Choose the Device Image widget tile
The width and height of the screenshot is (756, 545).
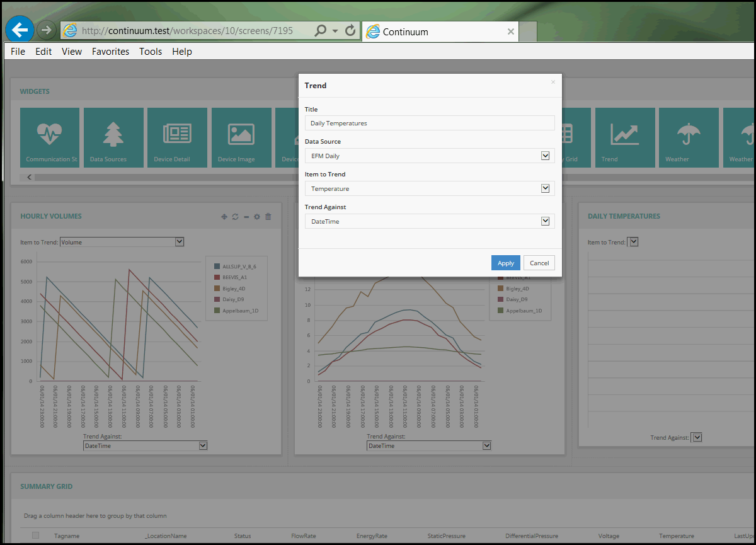241,137
